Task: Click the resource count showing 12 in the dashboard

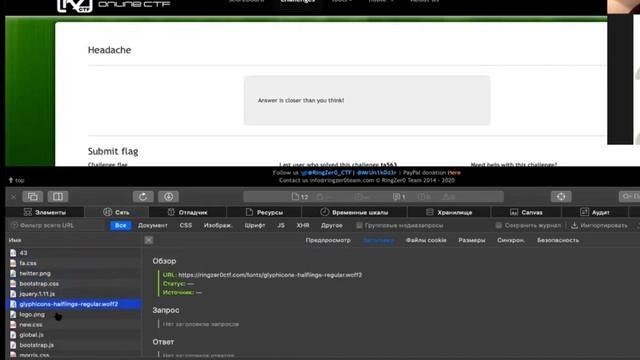Action: coord(300,197)
